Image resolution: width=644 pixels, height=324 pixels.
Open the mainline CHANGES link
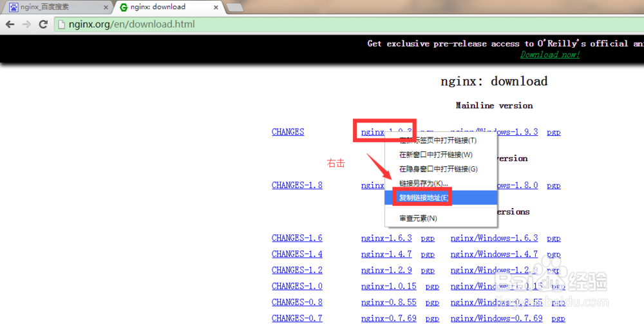coord(288,132)
